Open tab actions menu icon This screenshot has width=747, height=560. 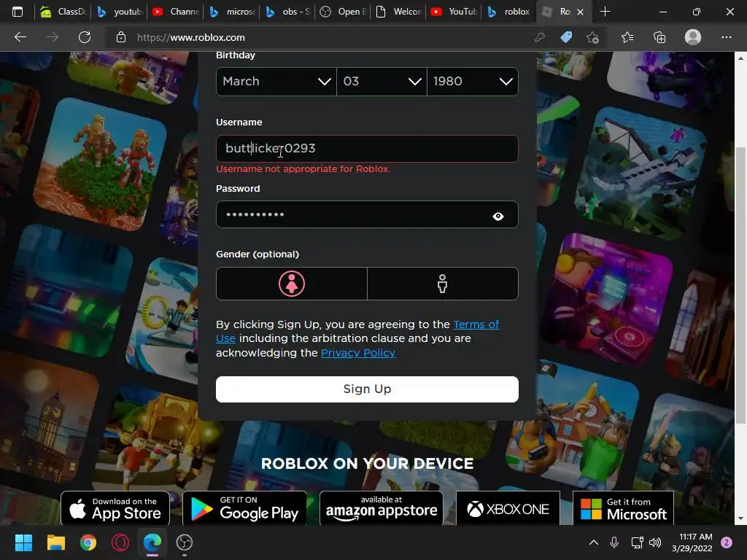pyautogui.click(x=18, y=12)
